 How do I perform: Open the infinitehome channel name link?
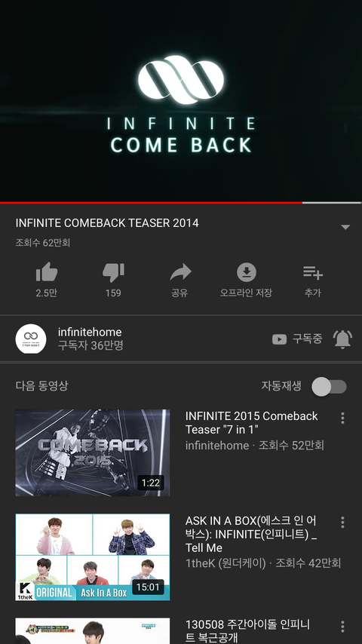(90, 332)
